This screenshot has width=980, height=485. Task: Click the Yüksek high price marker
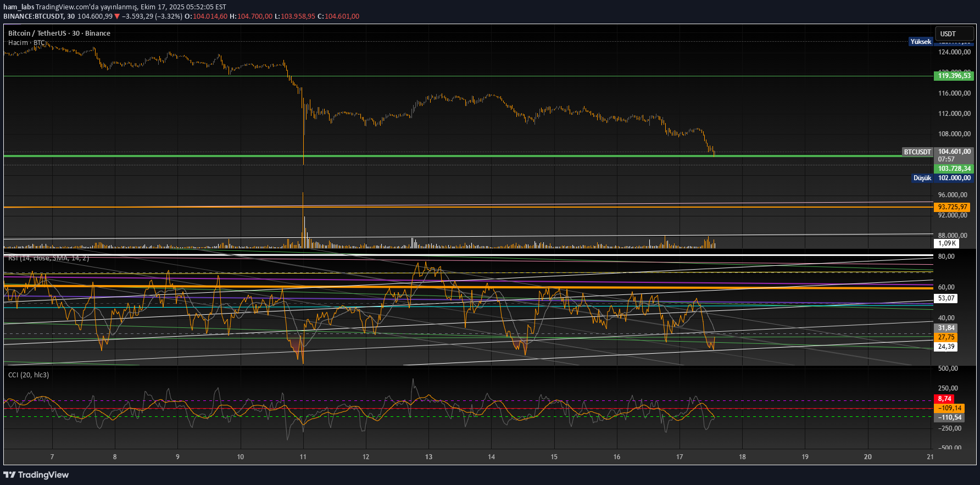click(921, 42)
